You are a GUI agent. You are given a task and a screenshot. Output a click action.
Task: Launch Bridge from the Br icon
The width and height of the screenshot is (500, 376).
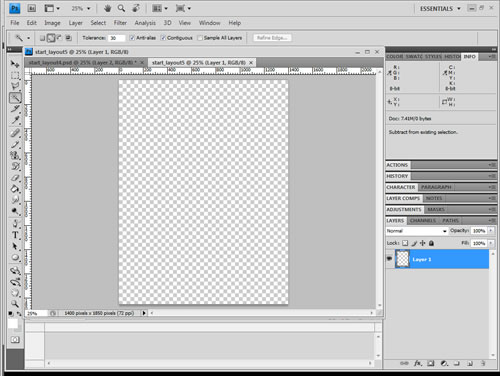(x=32, y=8)
